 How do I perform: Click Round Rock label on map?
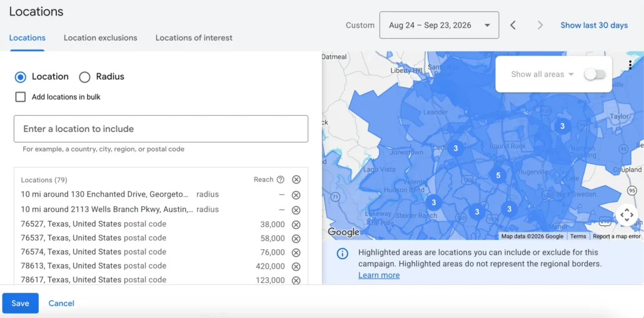click(x=508, y=146)
